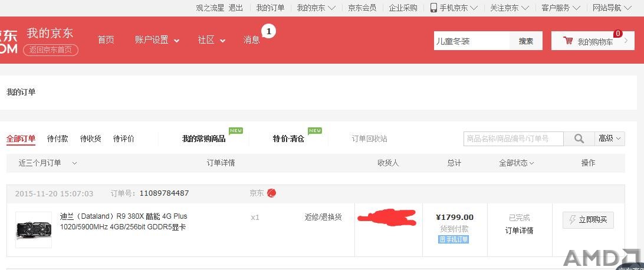This screenshot has width=644, height=270.
Task: Expand the 关注京东 dropdown
Action: [x=510, y=8]
